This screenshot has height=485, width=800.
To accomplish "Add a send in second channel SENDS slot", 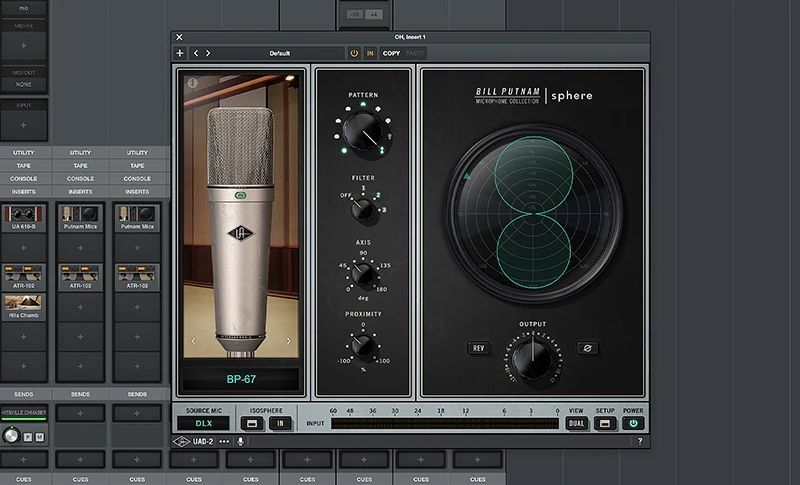I will click(x=81, y=413).
